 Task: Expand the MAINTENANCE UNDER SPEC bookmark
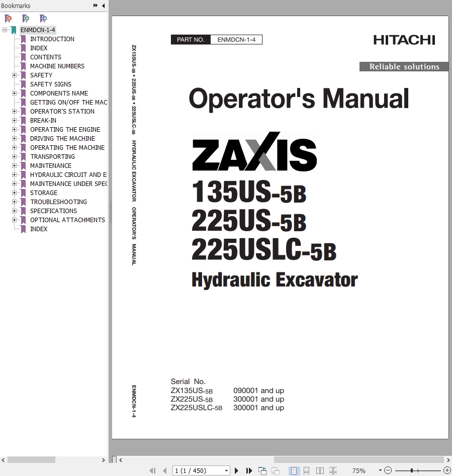[x=14, y=183]
